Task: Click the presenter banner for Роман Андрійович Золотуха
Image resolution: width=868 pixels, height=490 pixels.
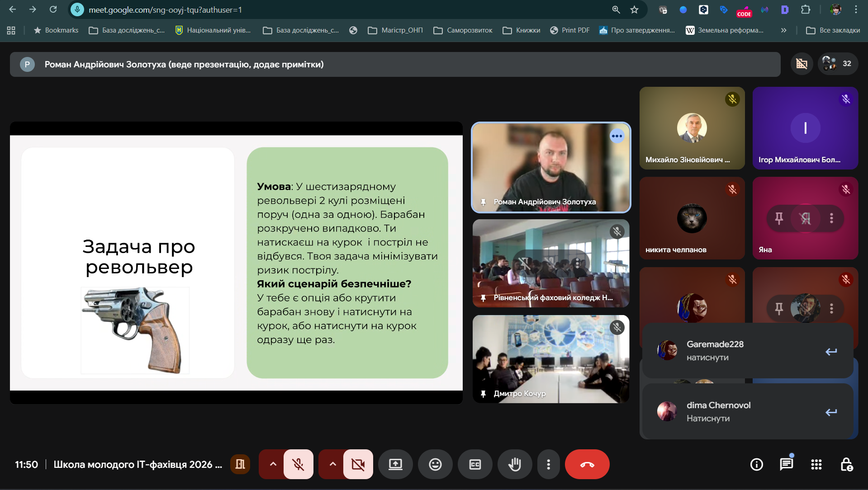Action: 395,64
